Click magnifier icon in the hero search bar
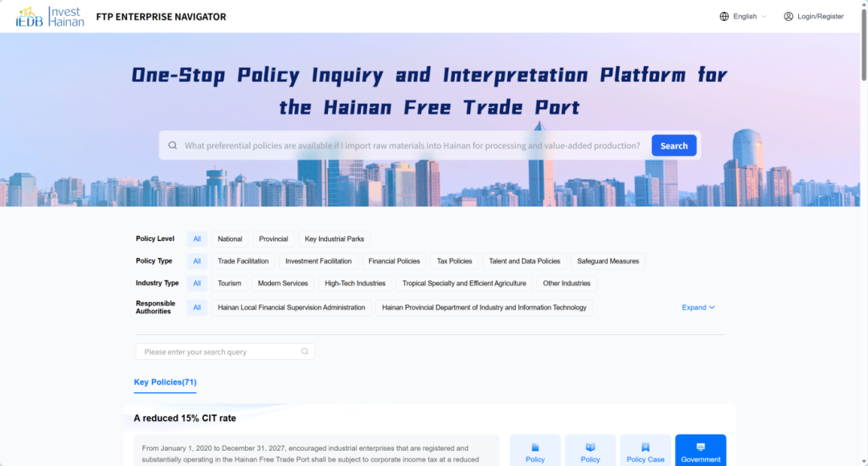The height and width of the screenshot is (466, 868). [x=173, y=145]
